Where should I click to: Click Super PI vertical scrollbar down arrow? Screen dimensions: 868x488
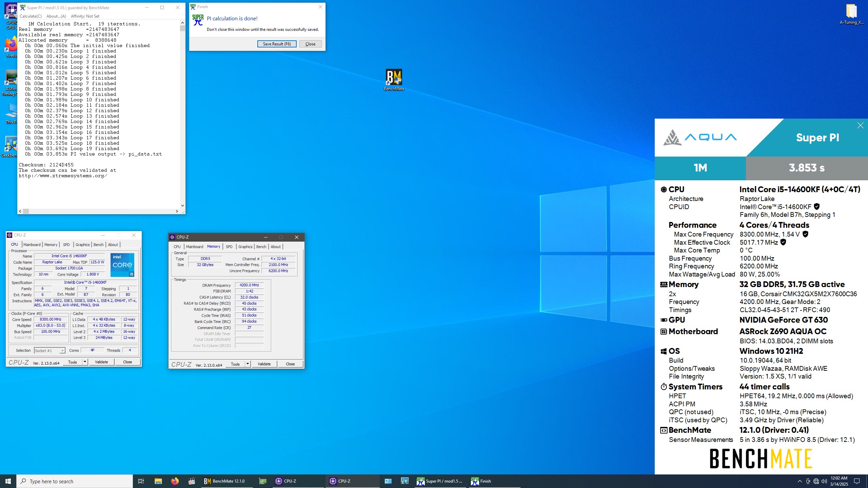pos(182,206)
